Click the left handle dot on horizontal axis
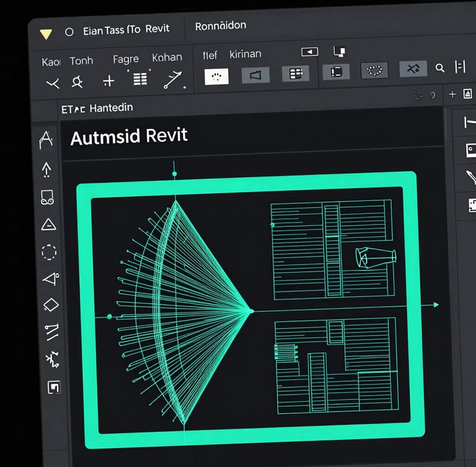The width and height of the screenshot is (476, 467). pos(110,316)
